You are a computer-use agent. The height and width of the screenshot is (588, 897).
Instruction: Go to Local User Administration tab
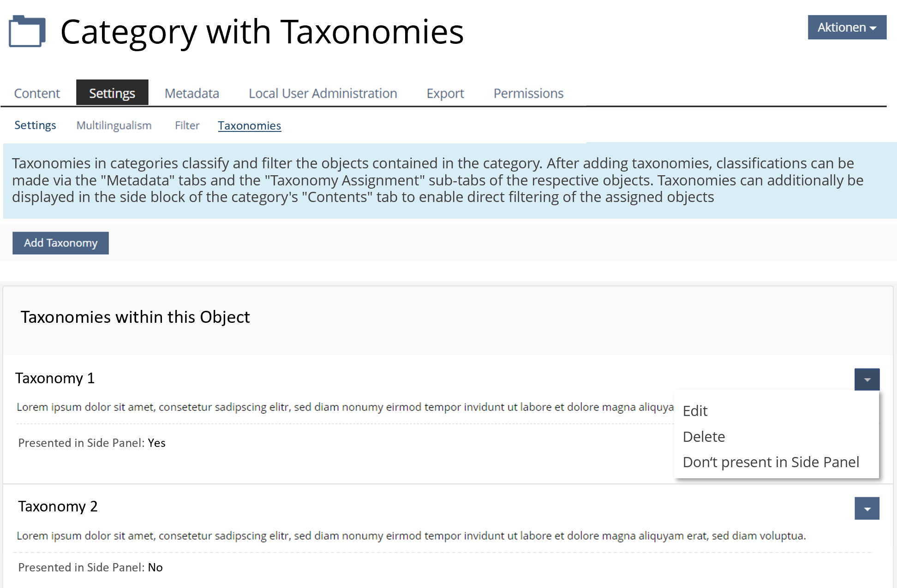(x=323, y=93)
